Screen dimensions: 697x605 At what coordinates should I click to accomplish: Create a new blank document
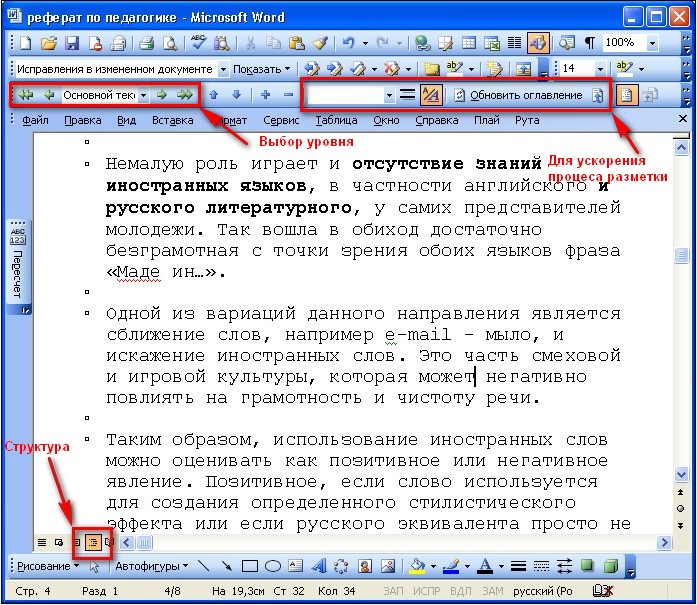(x=26, y=43)
